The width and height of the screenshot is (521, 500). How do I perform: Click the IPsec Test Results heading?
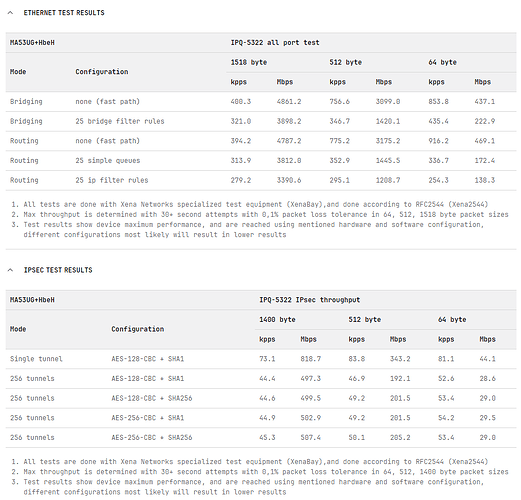click(58, 270)
